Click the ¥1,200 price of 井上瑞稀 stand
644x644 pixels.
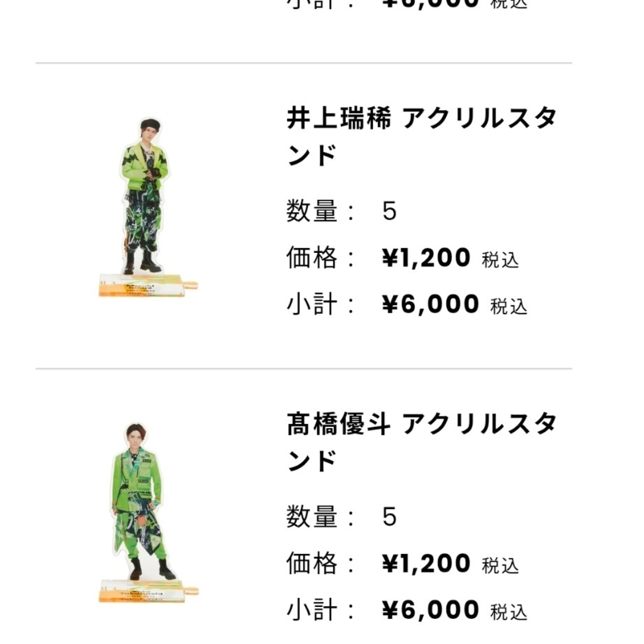[426, 258]
